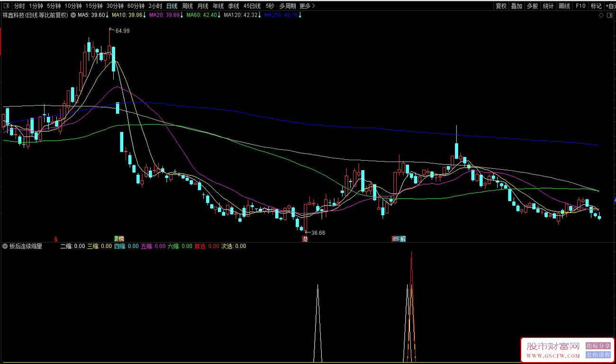Click the 36.66 low price label
Screen dimensions: 616x364
318,233
